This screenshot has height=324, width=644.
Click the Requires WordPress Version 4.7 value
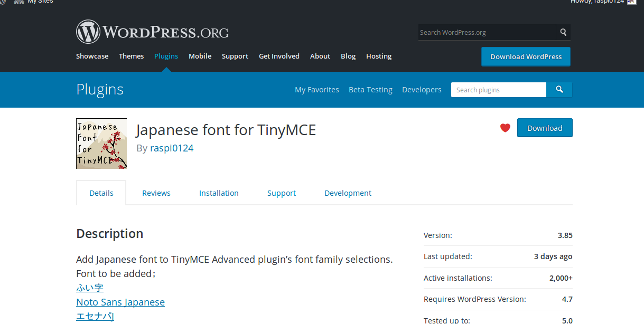point(567,299)
